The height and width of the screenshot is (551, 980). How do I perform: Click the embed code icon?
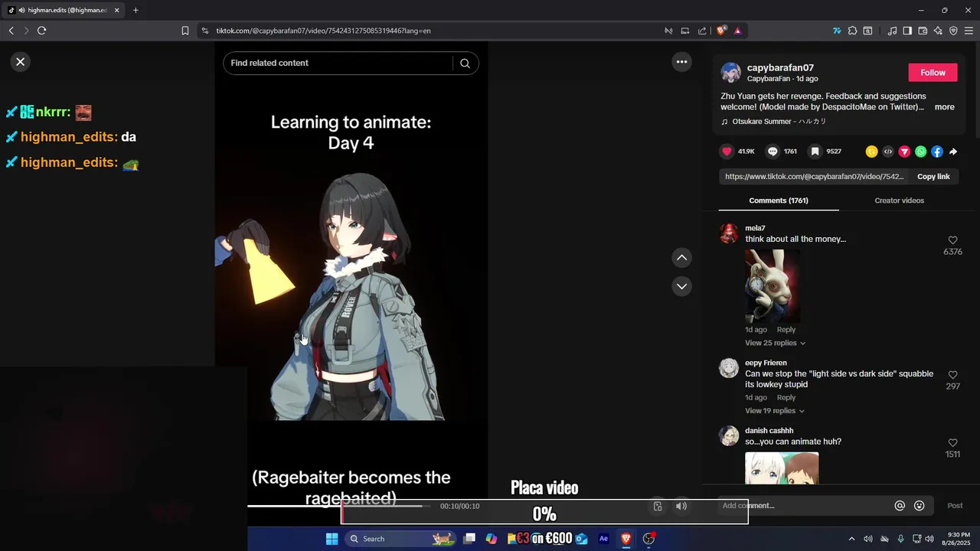[888, 152]
